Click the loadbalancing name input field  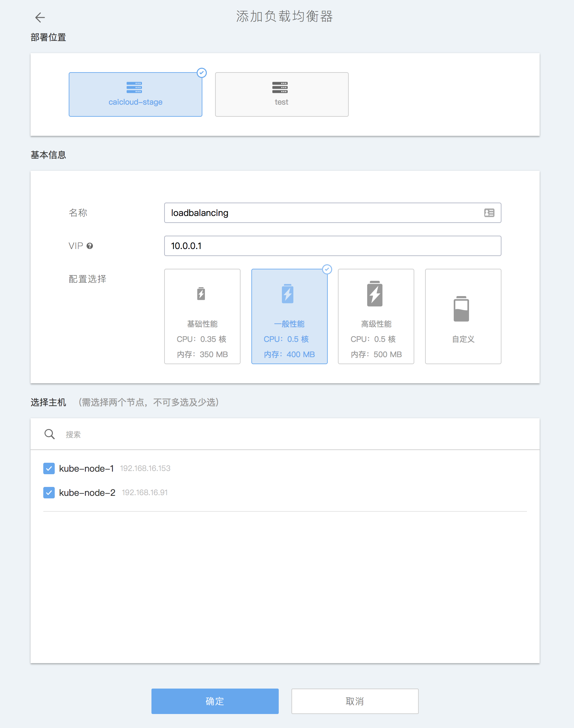(323, 213)
